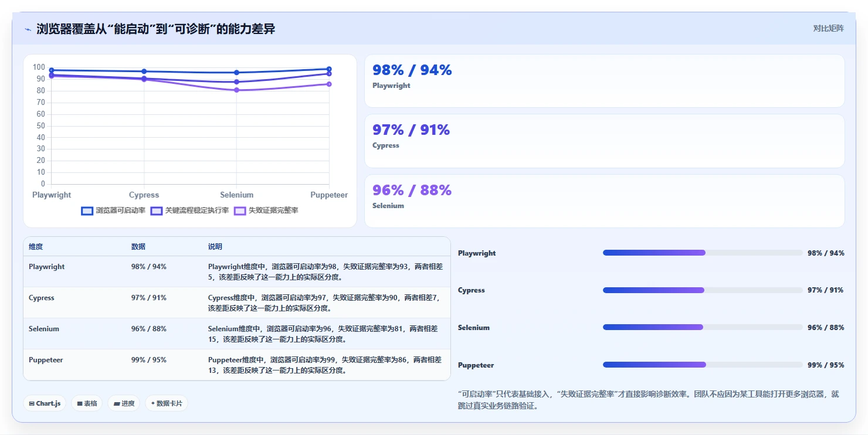Click the 对比矩阵 label in header

click(x=829, y=28)
